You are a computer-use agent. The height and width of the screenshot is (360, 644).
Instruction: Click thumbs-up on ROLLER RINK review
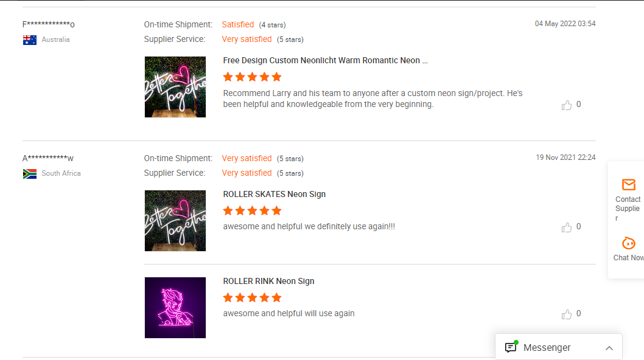[x=566, y=314]
